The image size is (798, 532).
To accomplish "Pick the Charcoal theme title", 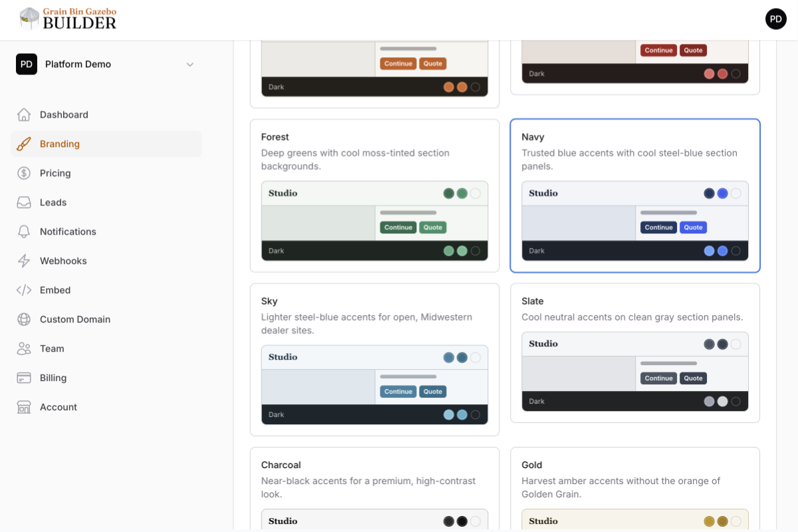I will (281, 465).
